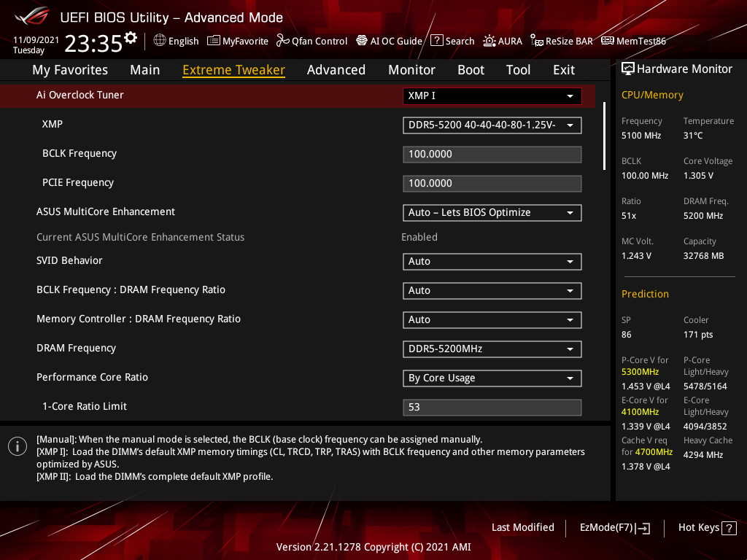Click the settings list scrollbar

[x=604, y=136]
